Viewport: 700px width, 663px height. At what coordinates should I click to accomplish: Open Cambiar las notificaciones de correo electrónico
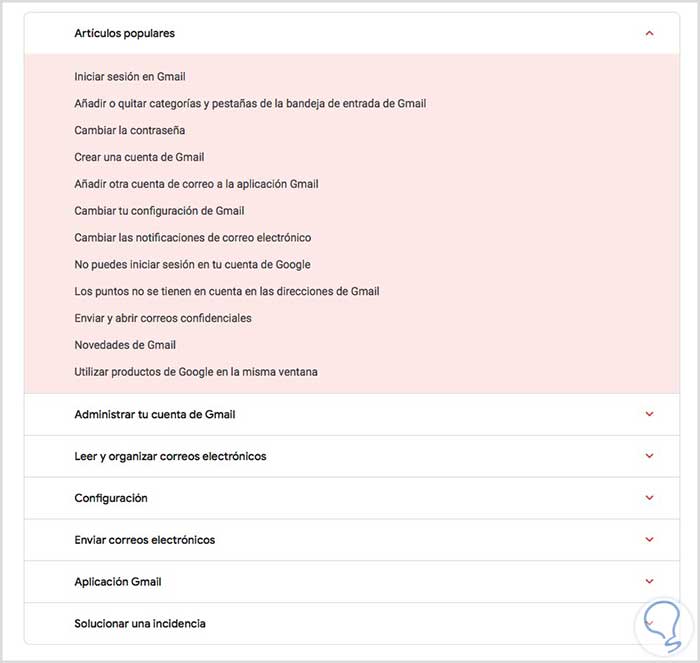pos(192,238)
